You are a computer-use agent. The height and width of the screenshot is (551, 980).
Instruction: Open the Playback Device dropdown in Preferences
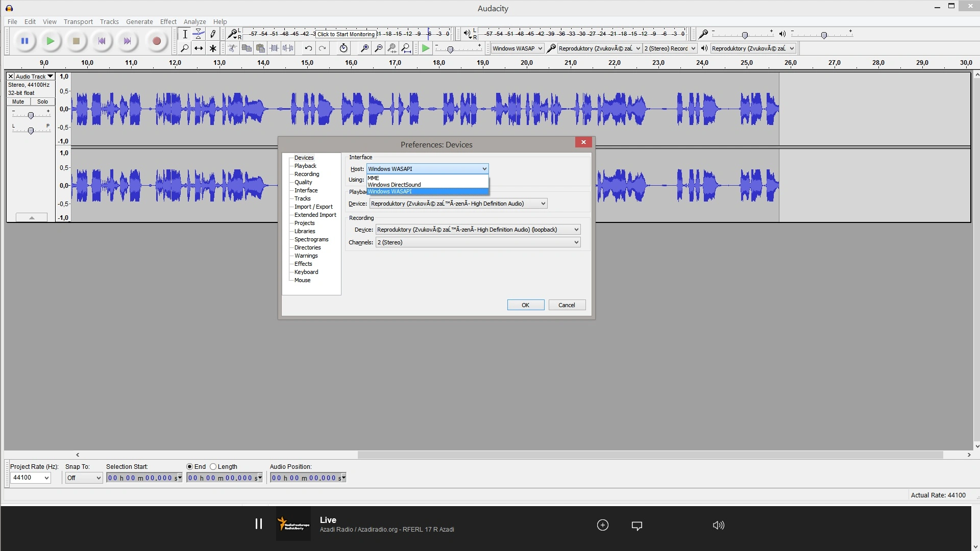click(x=458, y=204)
